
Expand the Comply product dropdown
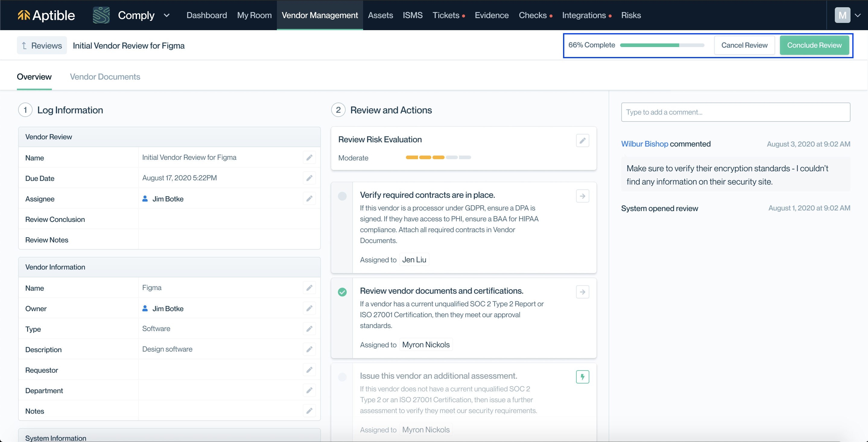click(x=166, y=15)
